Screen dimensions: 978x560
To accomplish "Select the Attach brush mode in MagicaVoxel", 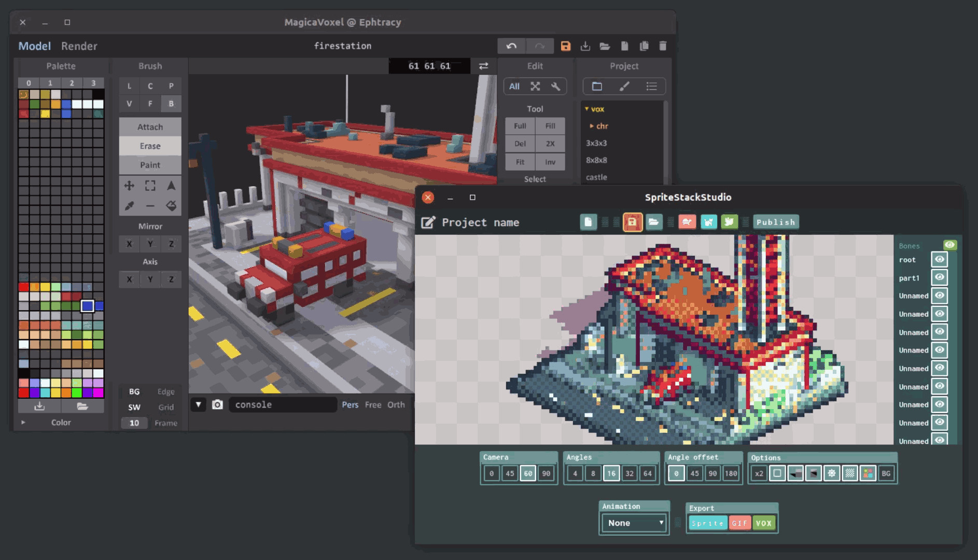I will coord(150,127).
